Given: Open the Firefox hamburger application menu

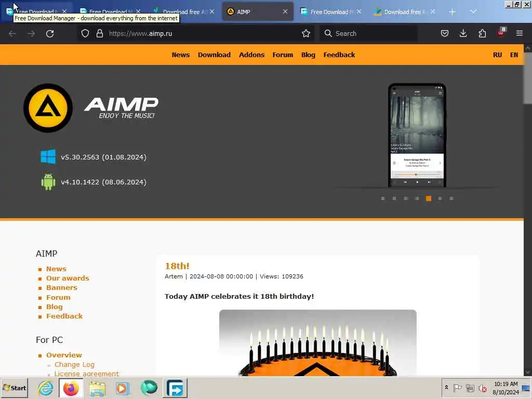Looking at the screenshot, I should [520, 33].
